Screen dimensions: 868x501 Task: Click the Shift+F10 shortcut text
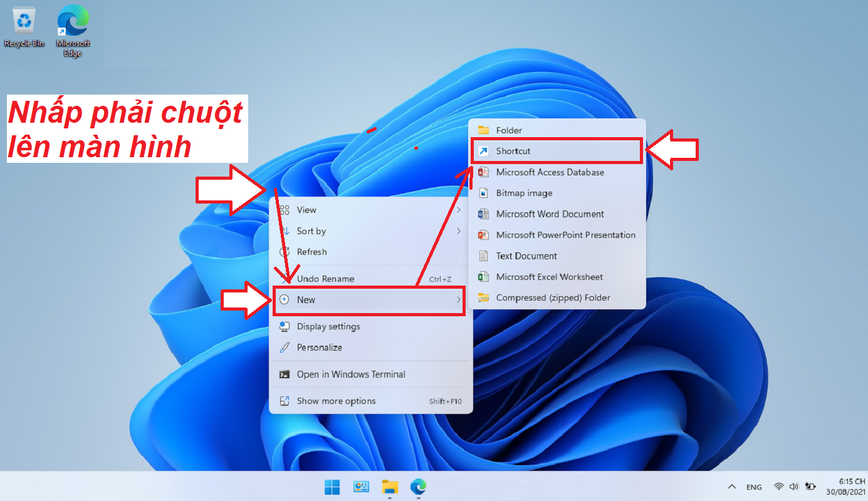click(446, 401)
